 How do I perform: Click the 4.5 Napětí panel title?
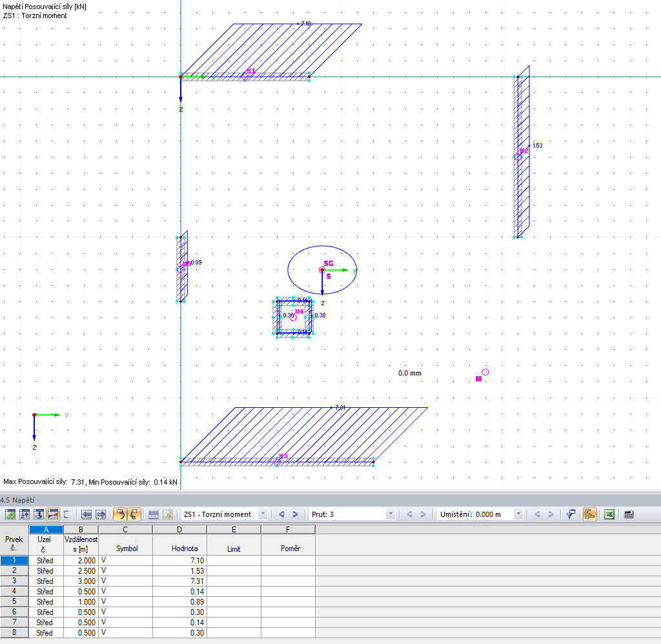pyautogui.click(x=17, y=500)
